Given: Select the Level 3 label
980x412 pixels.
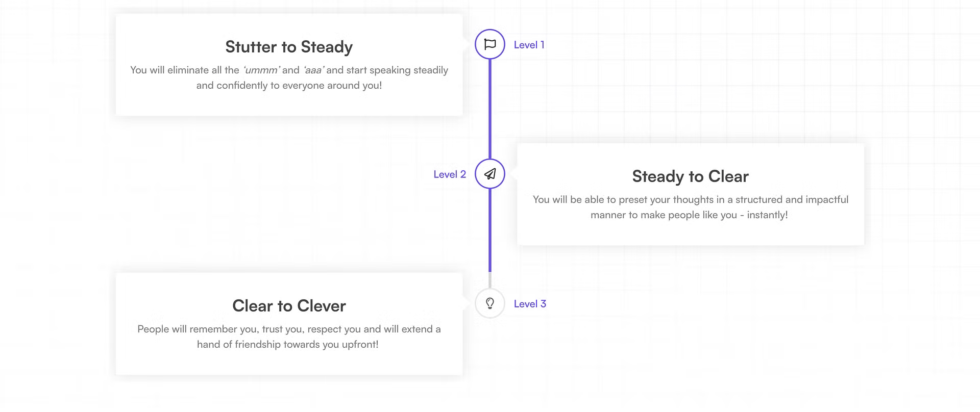Looking at the screenshot, I should click(x=530, y=304).
